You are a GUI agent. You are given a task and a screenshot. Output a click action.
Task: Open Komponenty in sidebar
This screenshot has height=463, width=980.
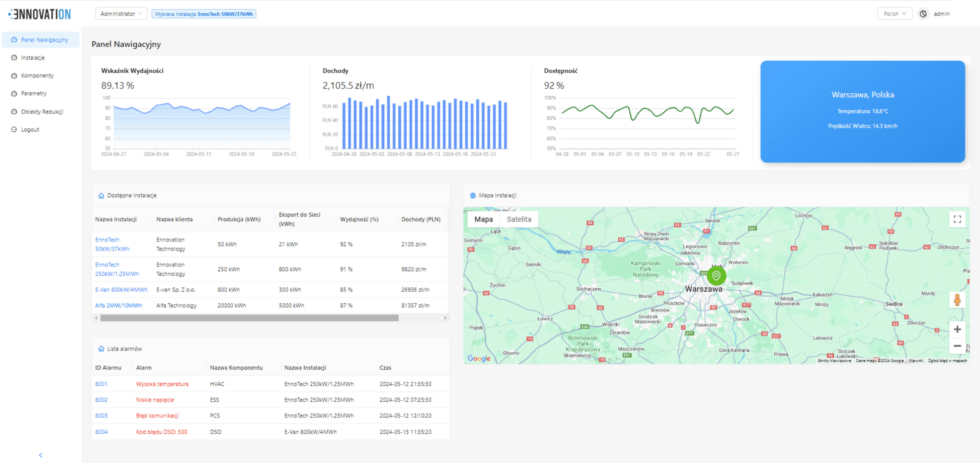pos(37,76)
